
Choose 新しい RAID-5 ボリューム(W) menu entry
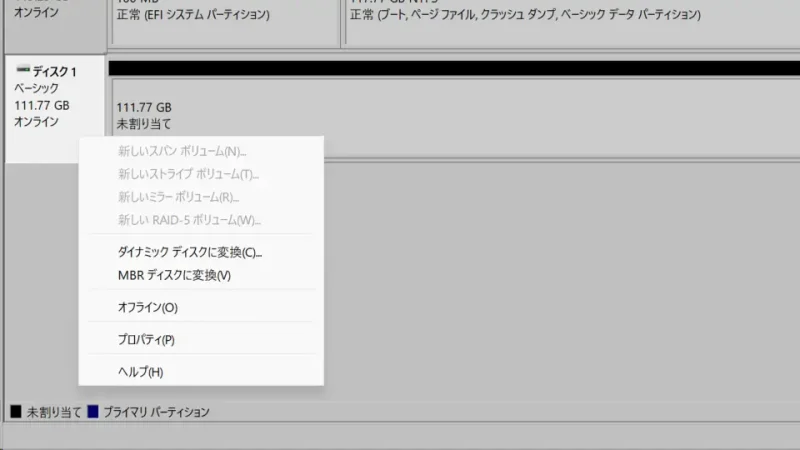tap(201, 220)
